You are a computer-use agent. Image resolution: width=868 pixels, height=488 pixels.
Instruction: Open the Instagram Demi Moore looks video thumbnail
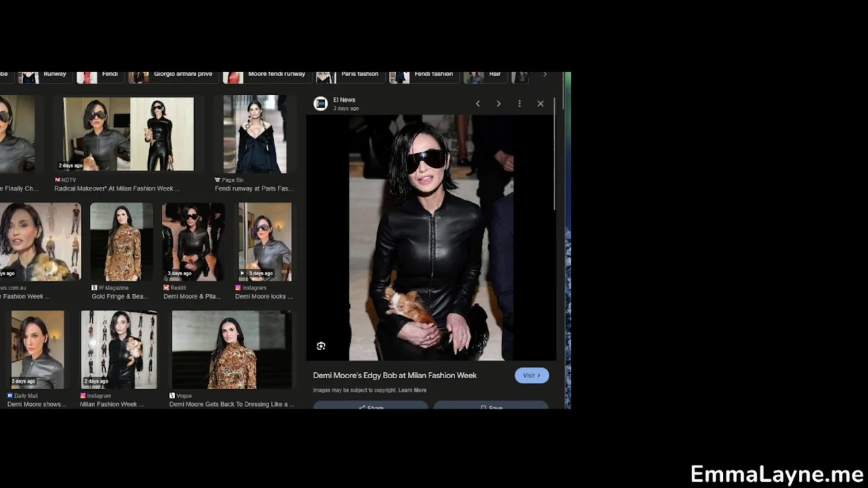(x=265, y=242)
